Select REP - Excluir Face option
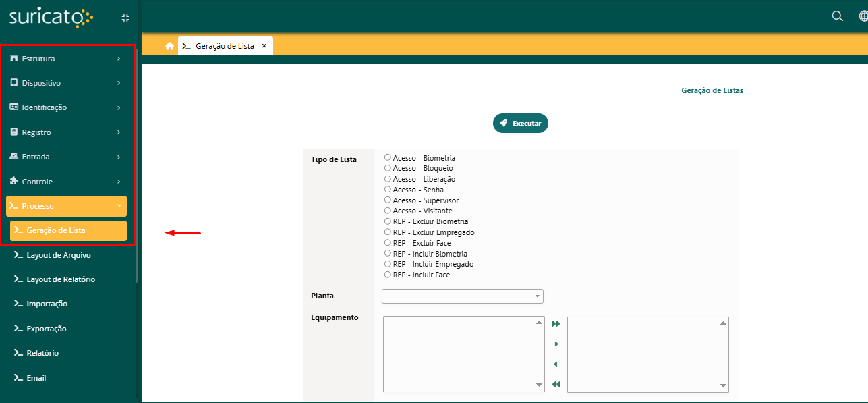868x403 pixels. click(388, 243)
